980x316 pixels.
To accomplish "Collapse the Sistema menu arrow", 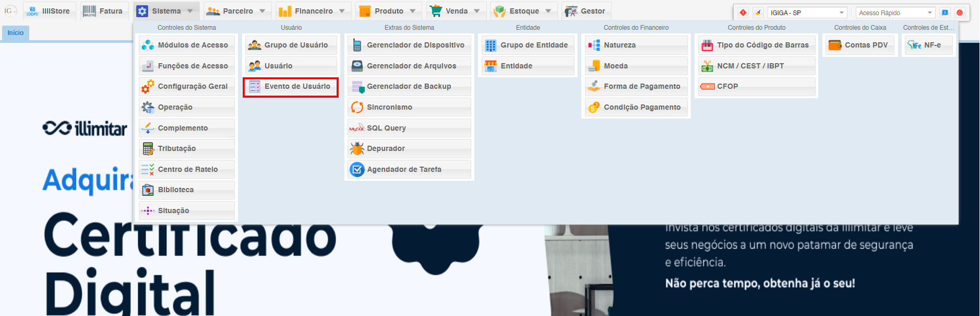I will pyautogui.click(x=190, y=11).
